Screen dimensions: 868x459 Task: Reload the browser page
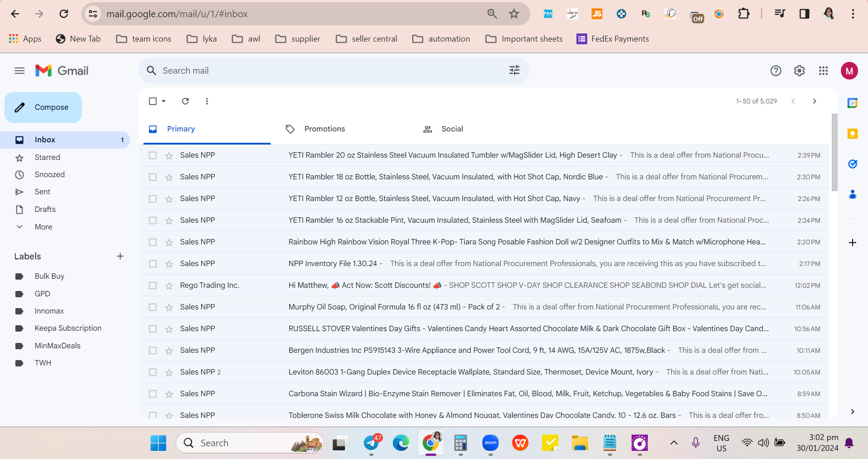click(64, 14)
